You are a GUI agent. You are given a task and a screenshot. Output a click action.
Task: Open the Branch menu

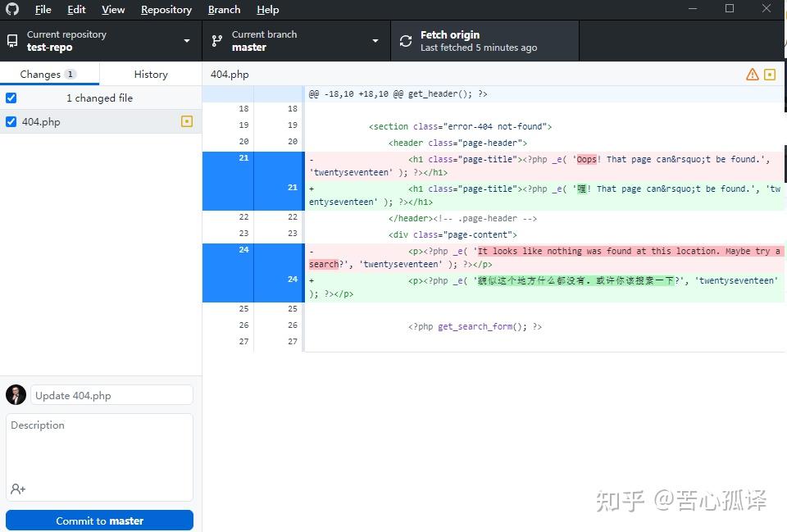[x=224, y=9]
